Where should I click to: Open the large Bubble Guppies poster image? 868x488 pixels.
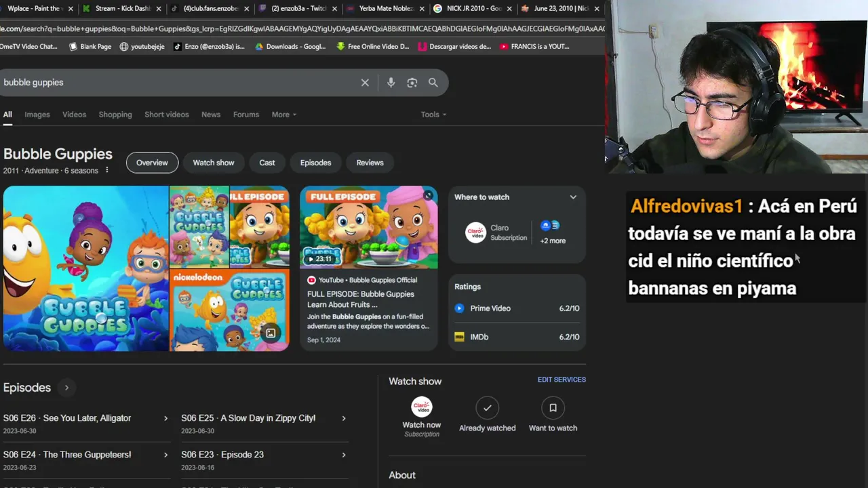[86, 268]
